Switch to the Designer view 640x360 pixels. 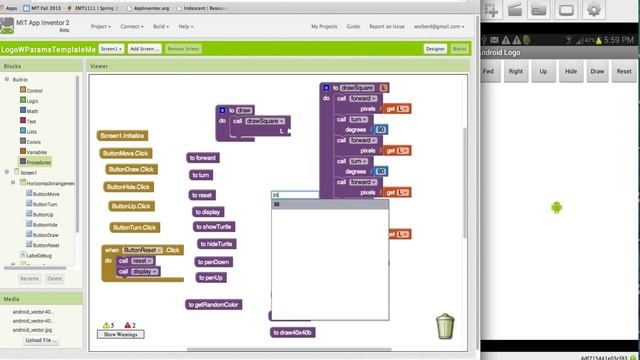coord(435,49)
